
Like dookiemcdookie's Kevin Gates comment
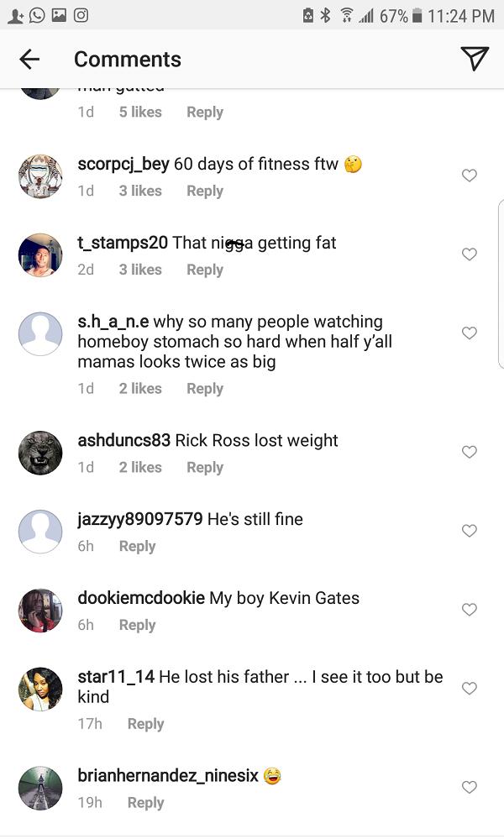pos(470,610)
